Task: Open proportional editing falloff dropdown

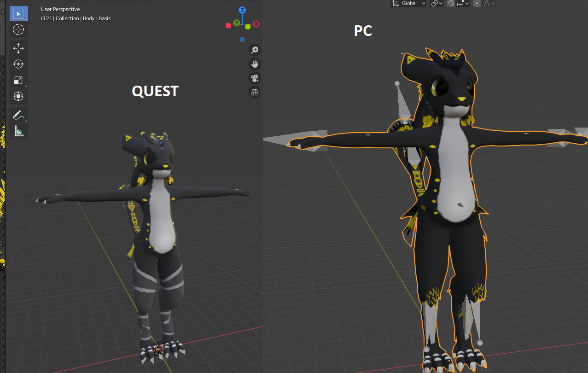Action: (x=489, y=4)
